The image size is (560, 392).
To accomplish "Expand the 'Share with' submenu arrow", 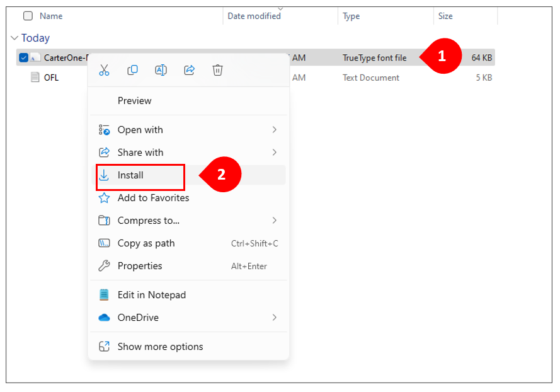I will pyautogui.click(x=274, y=153).
